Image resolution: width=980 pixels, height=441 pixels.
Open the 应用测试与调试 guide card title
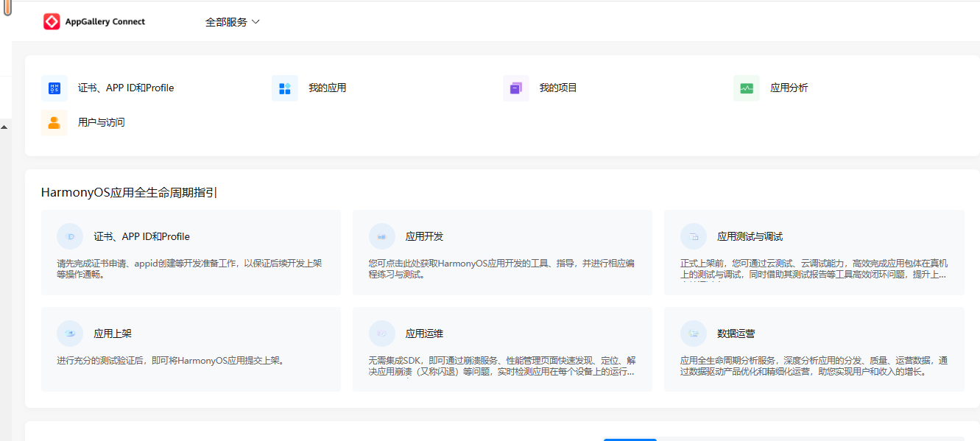(x=750, y=236)
